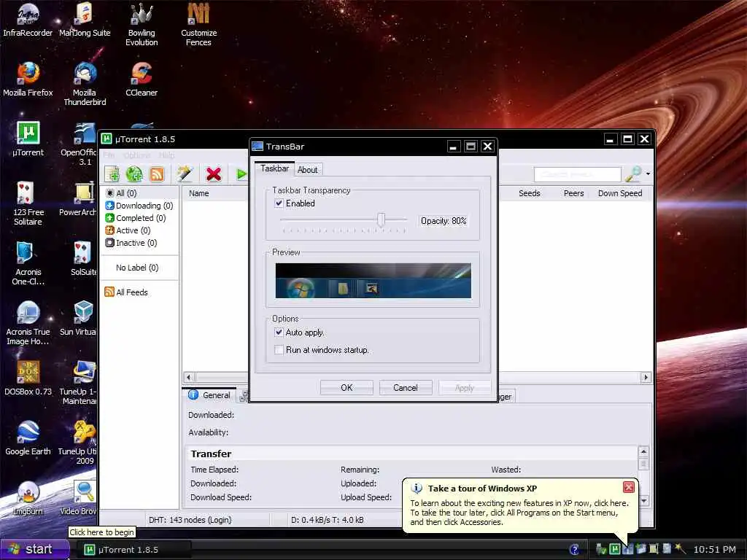Open DOSBox 0.73 desktop icon
Viewport: 747px width, 560px height.
coord(28,378)
